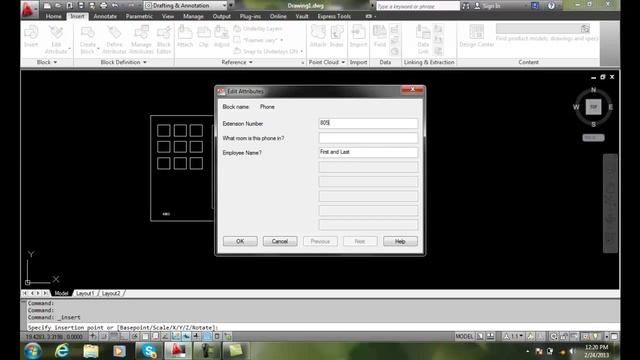This screenshot has height=360, width=640.
Task: Open Internet Explorer from the taskbar
Action: point(62,351)
